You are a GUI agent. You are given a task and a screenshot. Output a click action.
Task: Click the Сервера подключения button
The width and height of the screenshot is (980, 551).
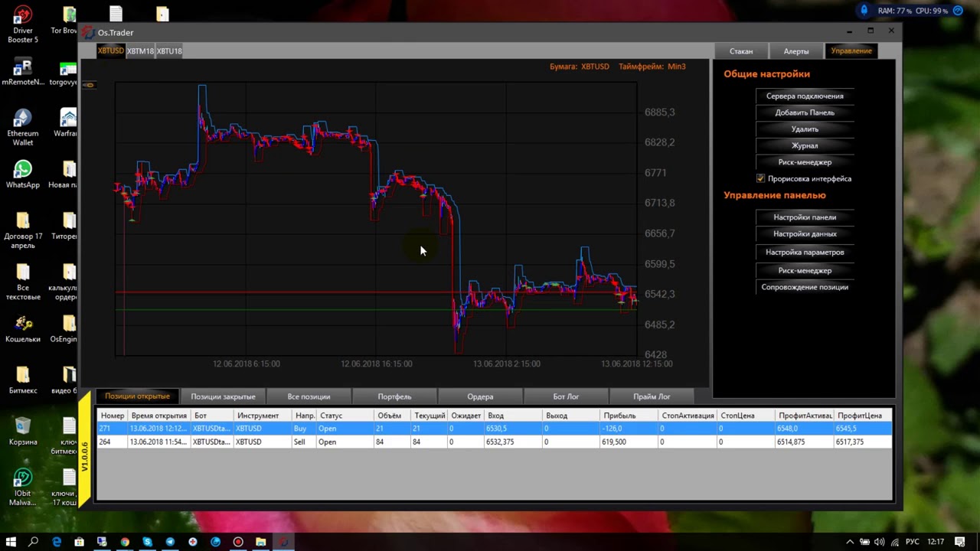(805, 96)
